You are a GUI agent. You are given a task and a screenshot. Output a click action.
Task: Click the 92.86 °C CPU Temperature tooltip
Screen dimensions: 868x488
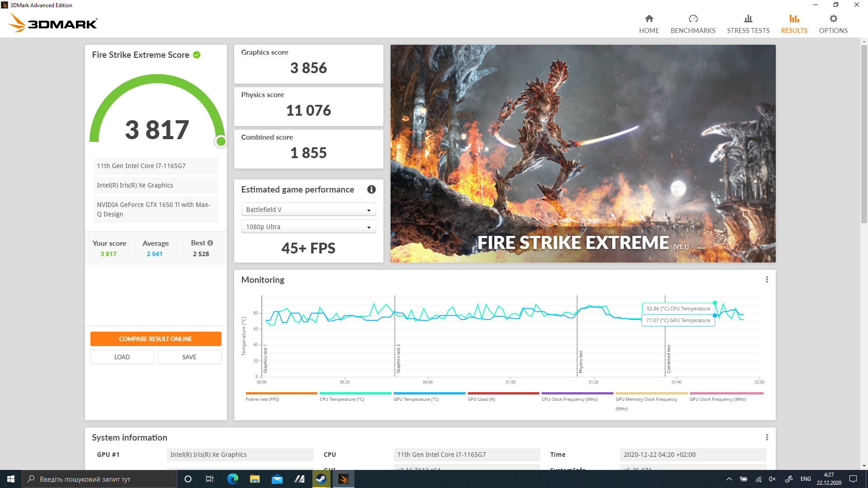678,309
